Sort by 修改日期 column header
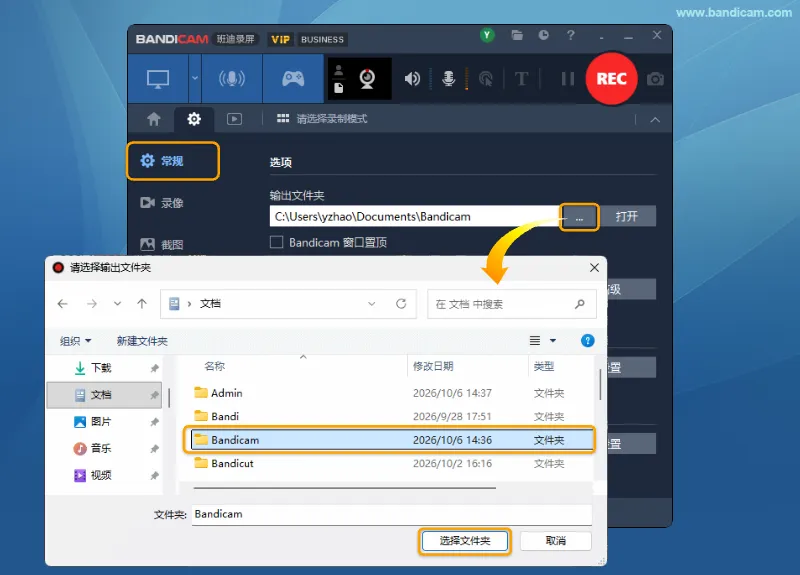Image resolution: width=800 pixels, height=575 pixels. (433, 366)
